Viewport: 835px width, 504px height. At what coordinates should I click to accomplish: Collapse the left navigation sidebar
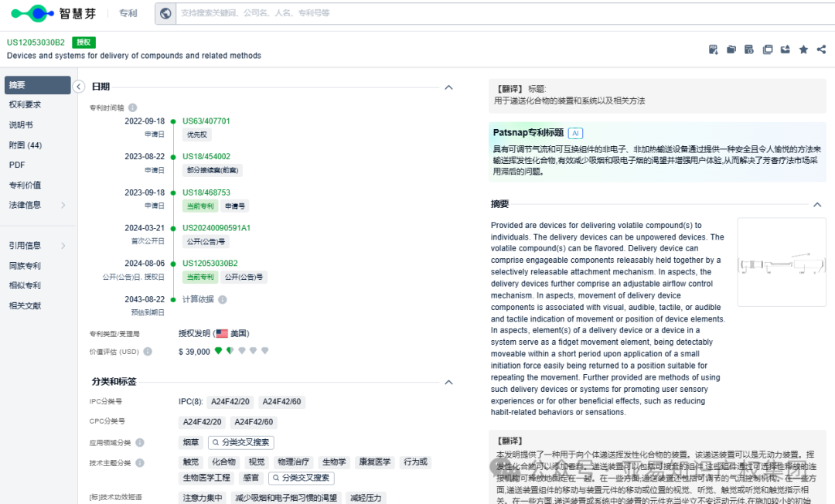(x=78, y=87)
